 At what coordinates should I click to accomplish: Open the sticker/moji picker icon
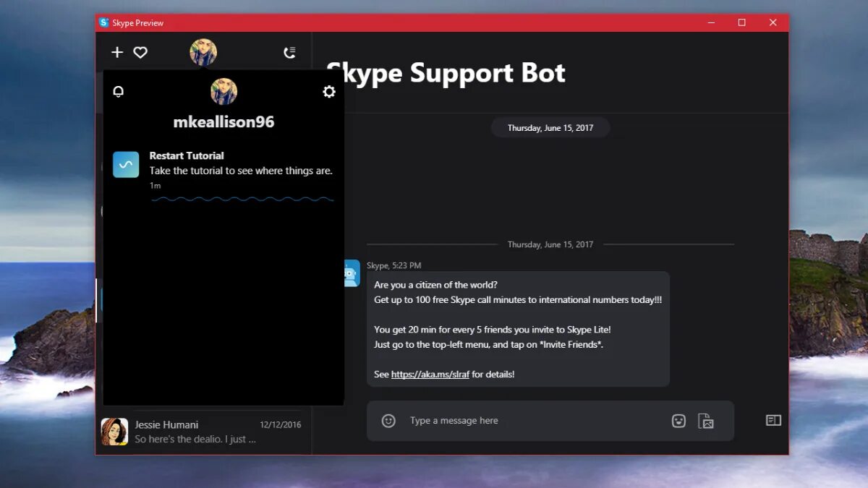pyautogui.click(x=678, y=421)
